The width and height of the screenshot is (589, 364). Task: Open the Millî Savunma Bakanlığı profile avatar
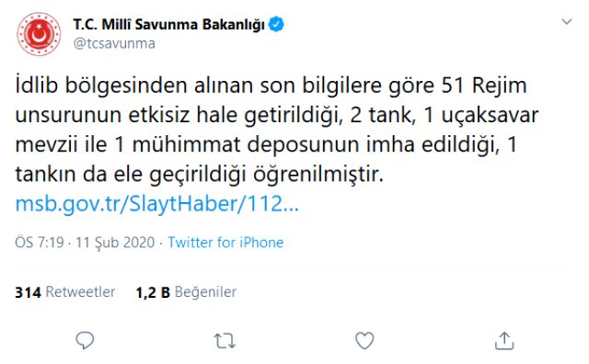(39, 34)
